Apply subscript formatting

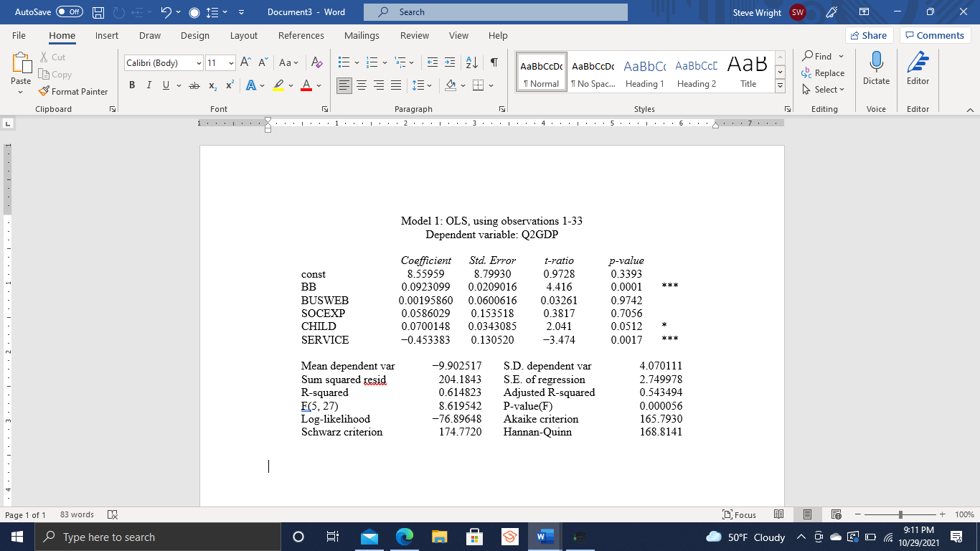213,85
